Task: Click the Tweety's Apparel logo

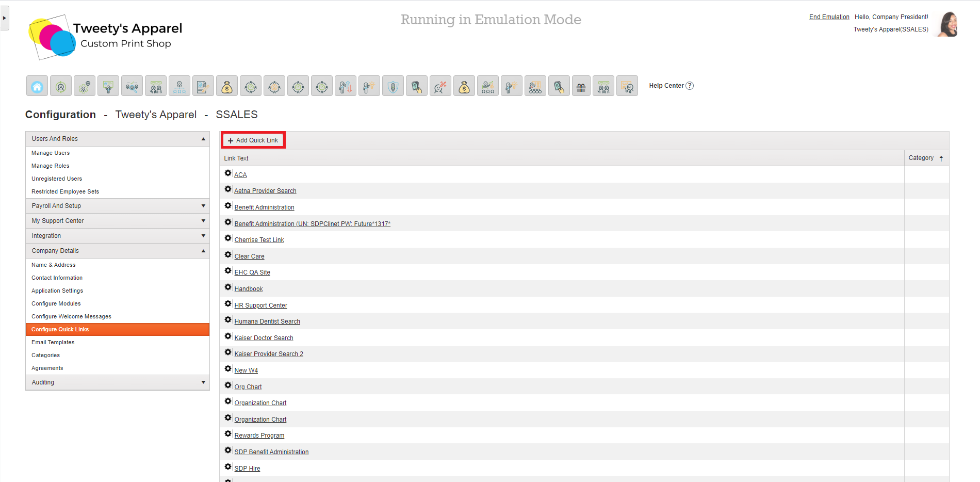Action: tap(106, 37)
